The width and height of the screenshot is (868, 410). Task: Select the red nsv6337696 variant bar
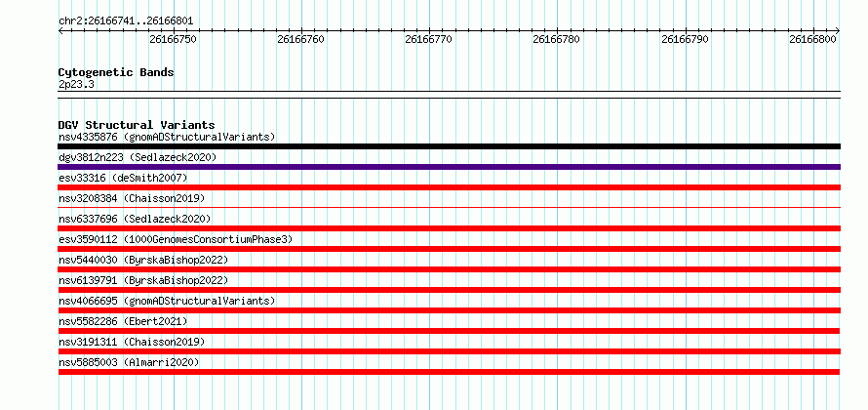coord(449,228)
